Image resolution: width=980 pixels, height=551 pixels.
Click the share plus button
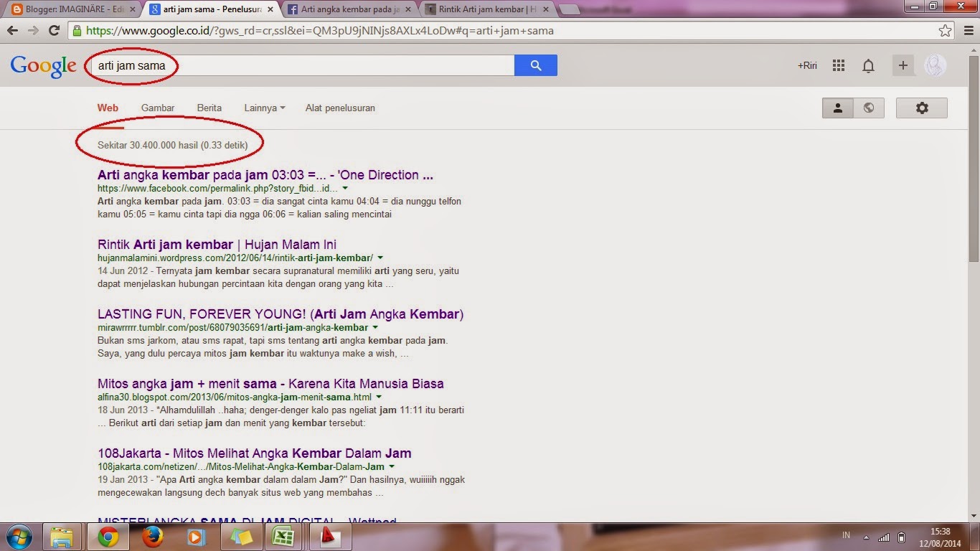[903, 65]
